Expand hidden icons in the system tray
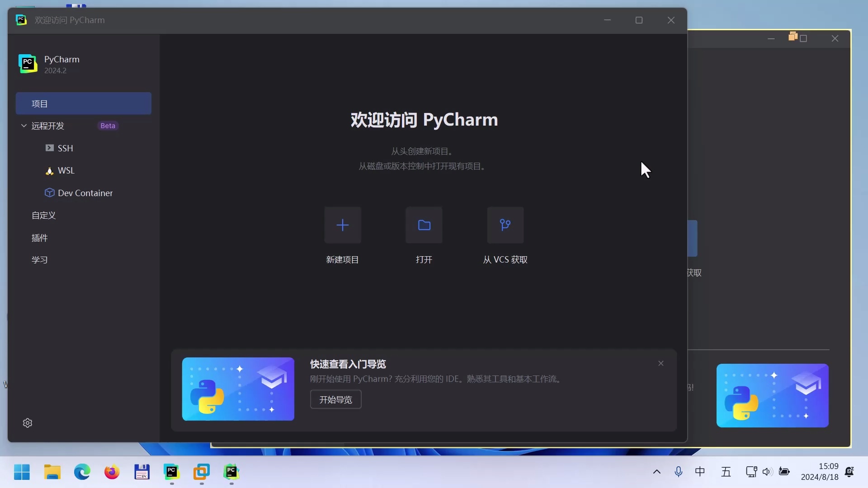868x488 pixels. point(656,472)
